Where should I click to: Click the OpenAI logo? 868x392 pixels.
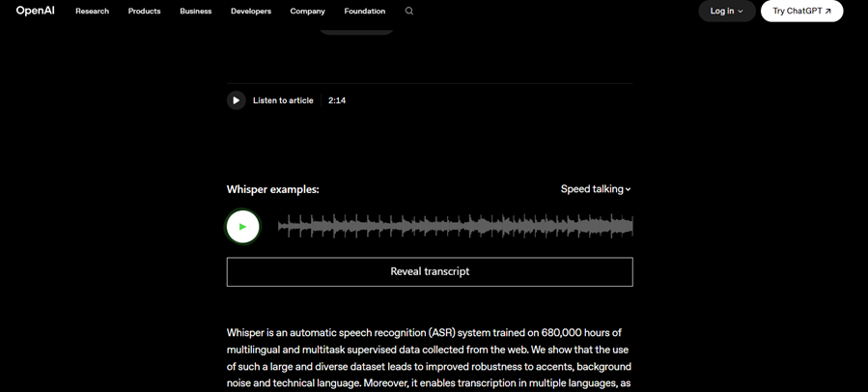coord(35,11)
